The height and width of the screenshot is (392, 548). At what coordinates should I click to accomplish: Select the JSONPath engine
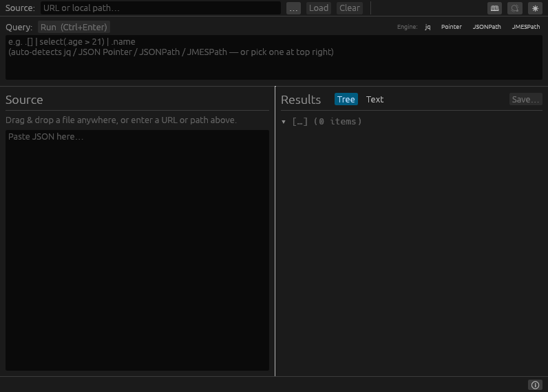pos(487,27)
